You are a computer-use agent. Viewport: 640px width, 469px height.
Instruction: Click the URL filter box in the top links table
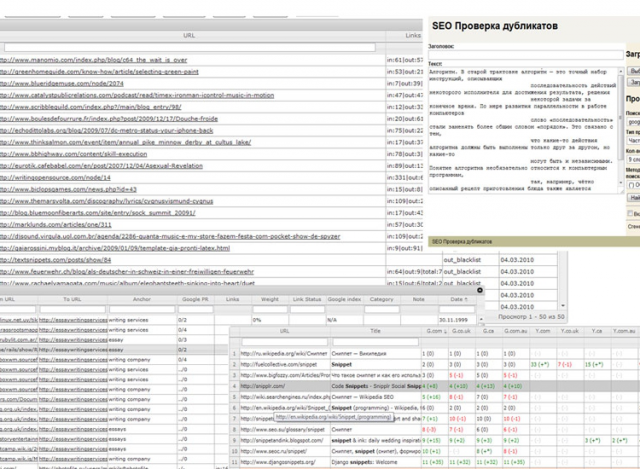[189, 47]
